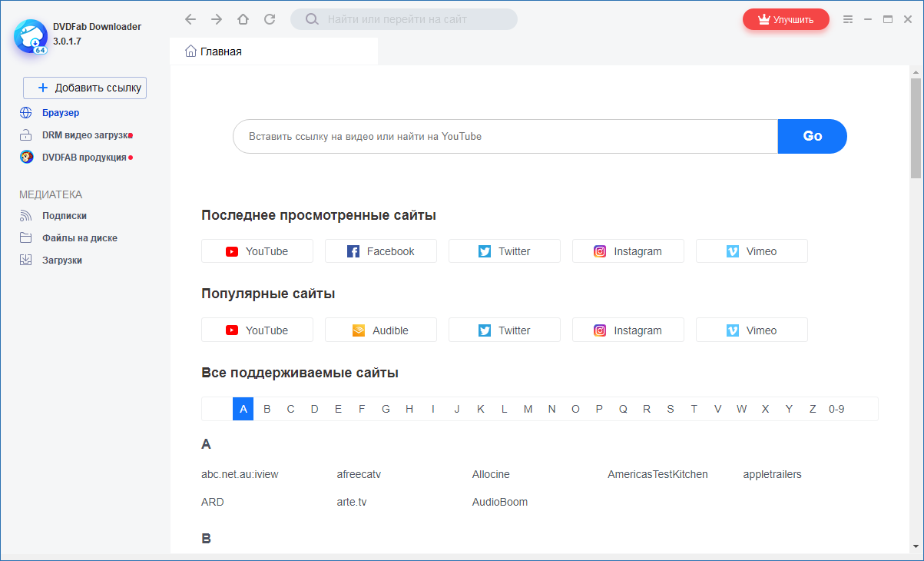Click the DRM видео загрузка lock icon

click(26, 135)
